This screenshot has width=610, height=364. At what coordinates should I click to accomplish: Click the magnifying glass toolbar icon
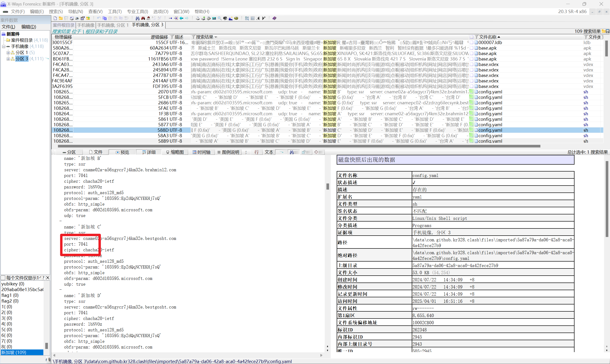click(220, 18)
